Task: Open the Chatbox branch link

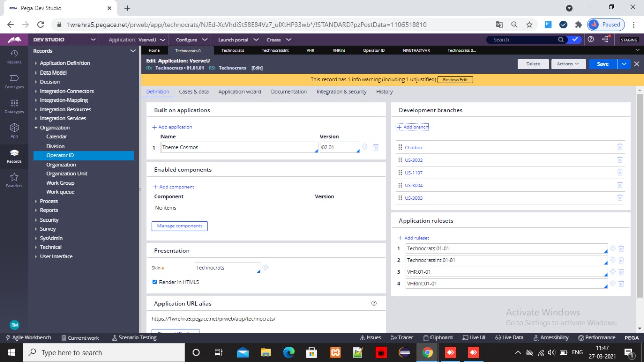Action: (x=414, y=147)
